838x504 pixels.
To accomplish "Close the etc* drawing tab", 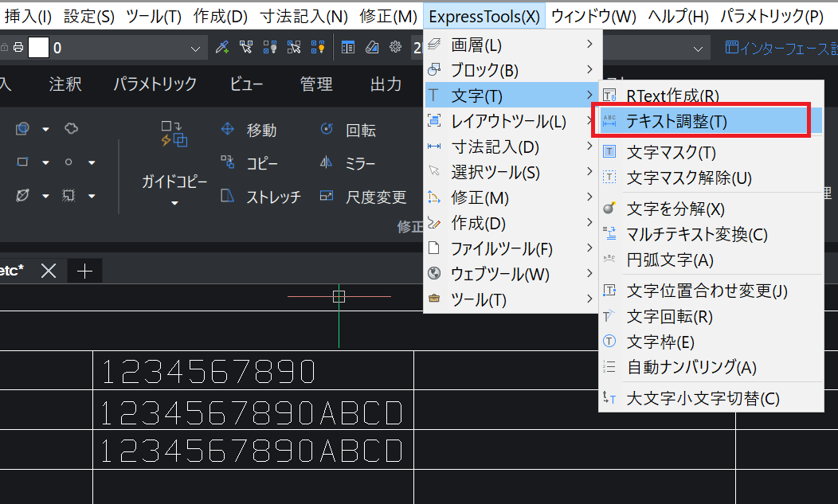I will pos(49,271).
